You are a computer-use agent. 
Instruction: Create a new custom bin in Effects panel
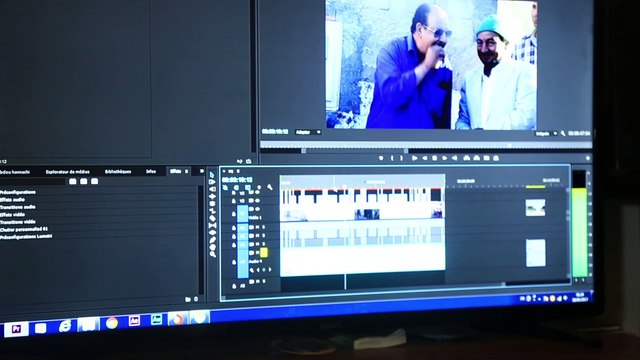point(187,299)
